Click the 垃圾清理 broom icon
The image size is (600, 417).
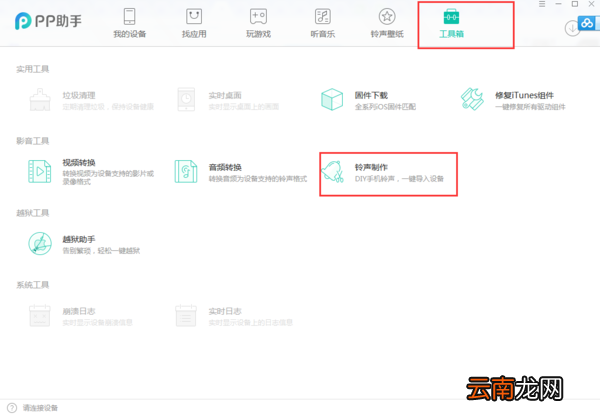[x=40, y=99]
